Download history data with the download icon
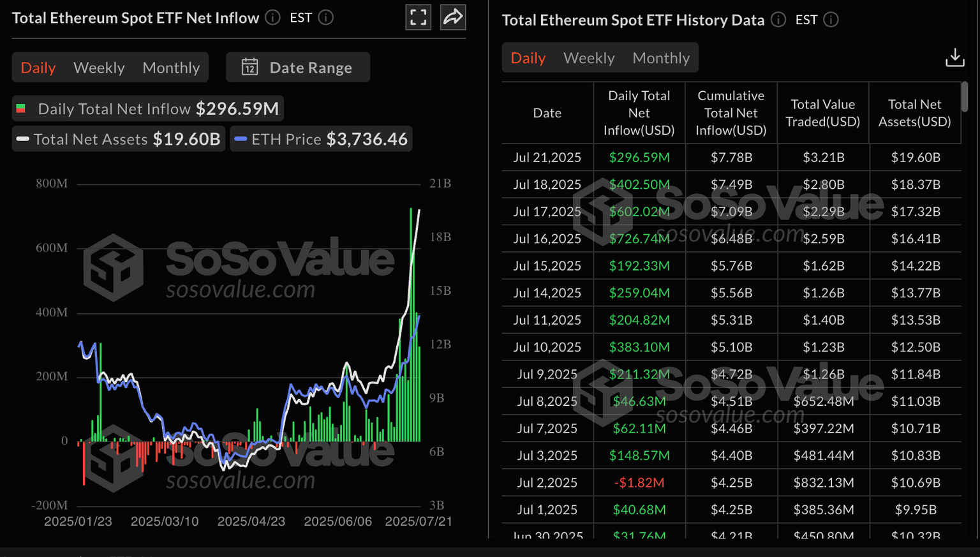 954,57
